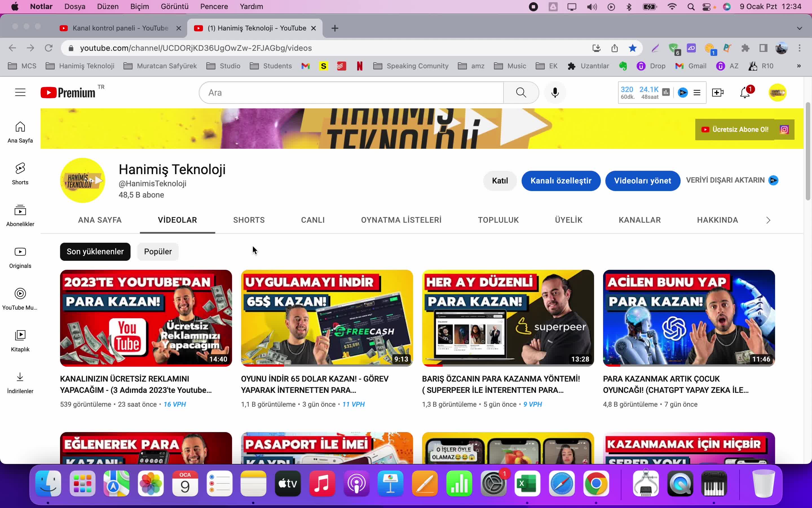Image resolution: width=812 pixels, height=508 pixels.
Task: Open the Gmail bookmark
Action: point(690,66)
